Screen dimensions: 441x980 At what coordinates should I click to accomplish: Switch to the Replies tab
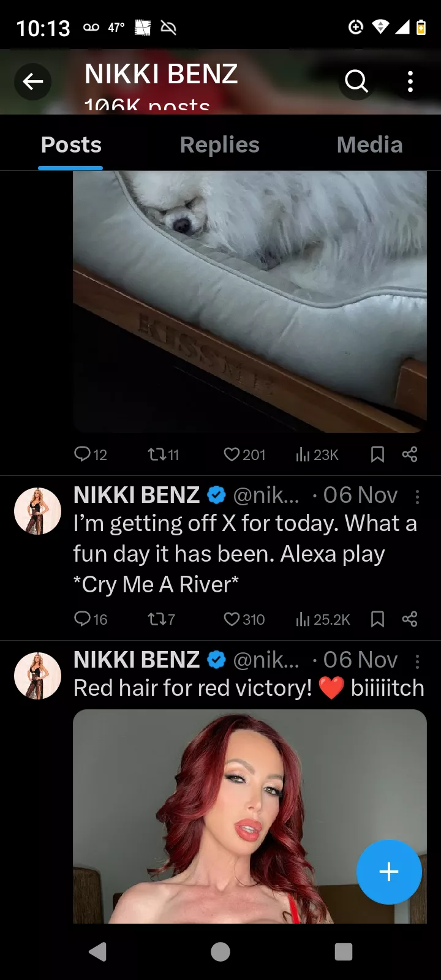pos(219,145)
